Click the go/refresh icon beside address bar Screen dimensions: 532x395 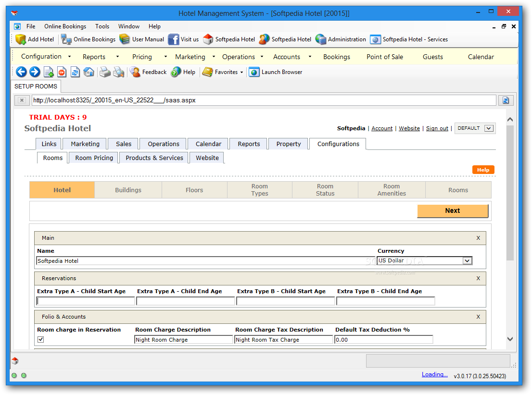[x=506, y=100]
